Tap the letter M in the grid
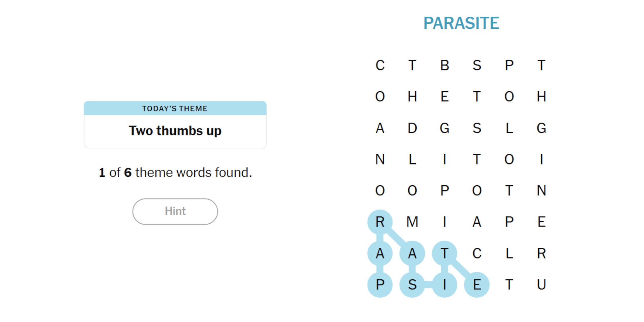The image size is (644, 322). coord(412,222)
